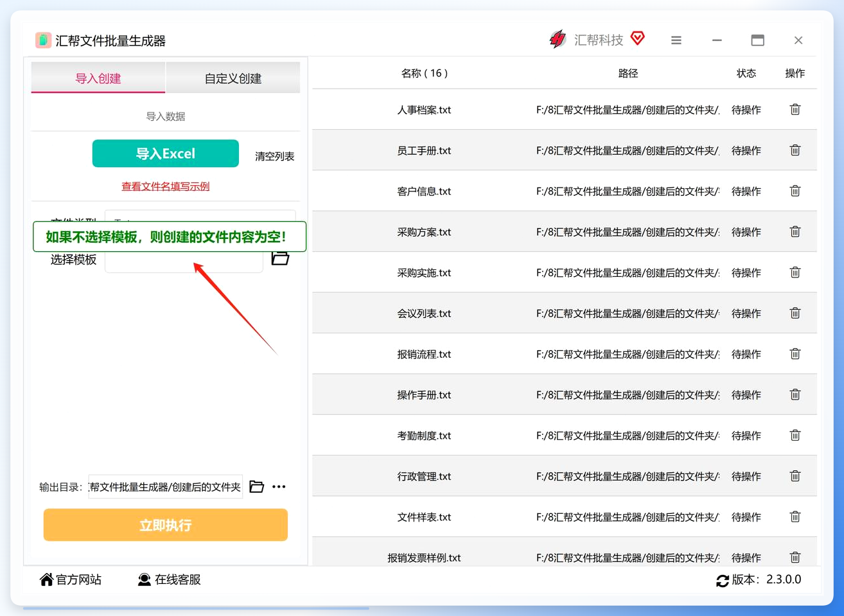
Task: Open the hamburger menu in title bar
Action: point(676,40)
